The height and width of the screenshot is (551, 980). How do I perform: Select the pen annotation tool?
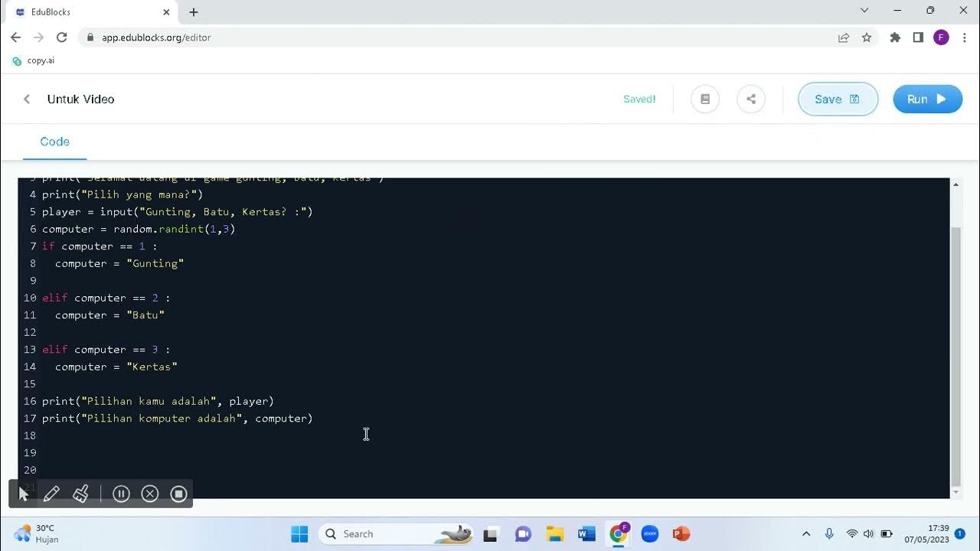pyautogui.click(x=51, y=494)
